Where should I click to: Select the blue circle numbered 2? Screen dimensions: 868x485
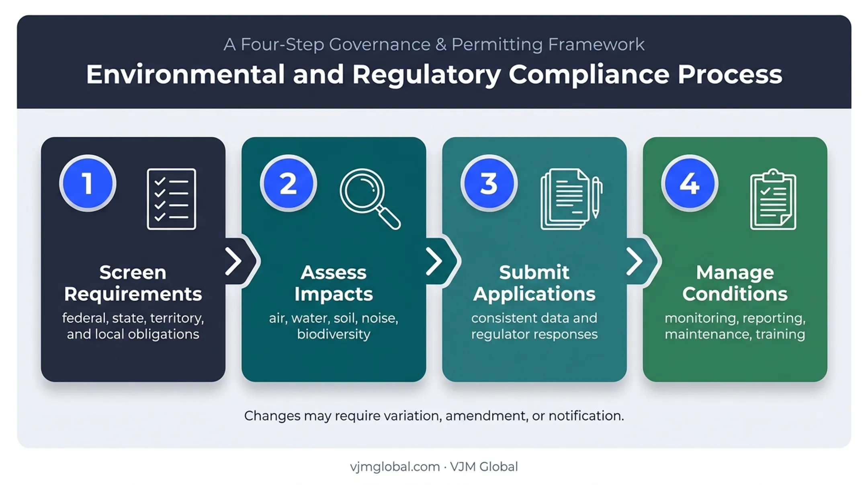click(x=288, y=183)
